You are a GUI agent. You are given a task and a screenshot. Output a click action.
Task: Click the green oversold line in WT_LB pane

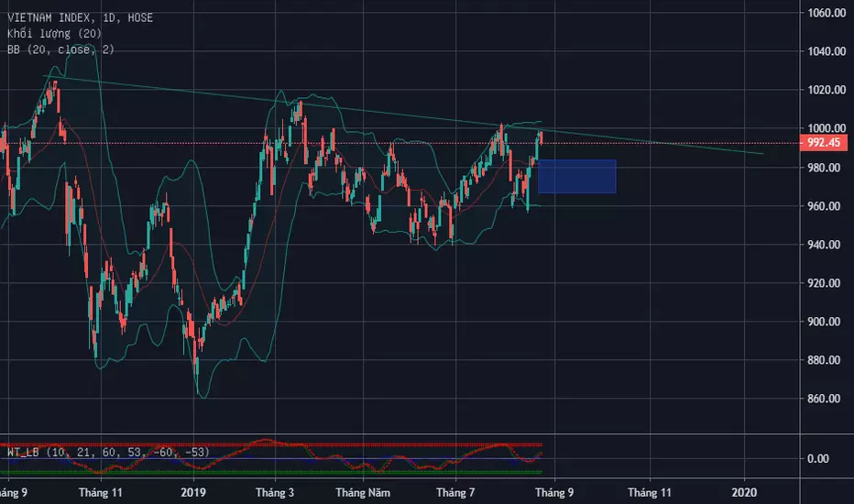point(275,473)
